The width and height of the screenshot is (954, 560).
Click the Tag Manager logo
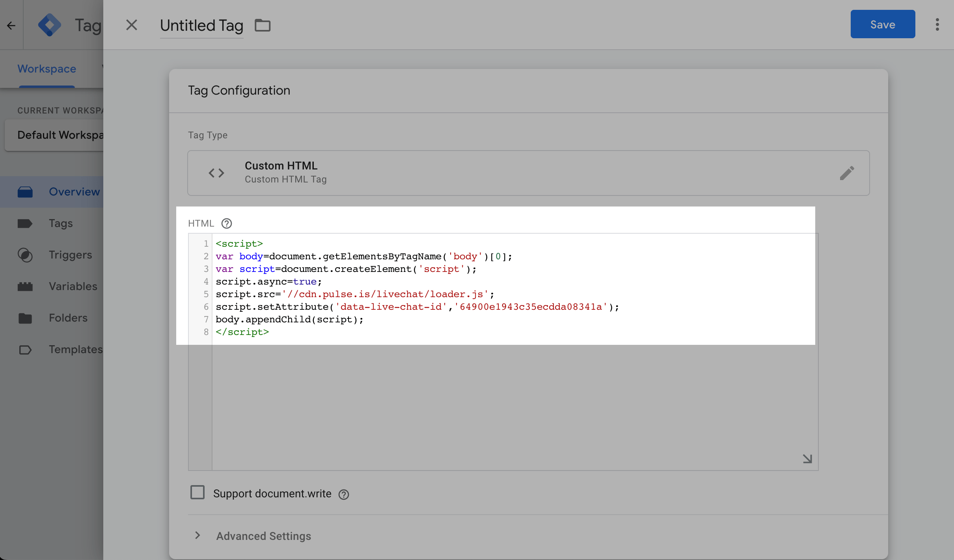point(50,25)
